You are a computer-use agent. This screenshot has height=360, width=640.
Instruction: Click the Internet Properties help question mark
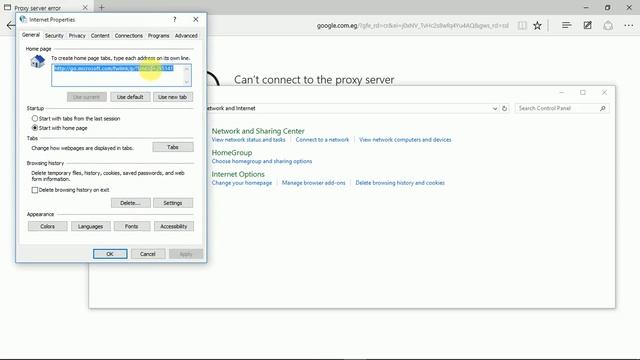tap(175, 19)
